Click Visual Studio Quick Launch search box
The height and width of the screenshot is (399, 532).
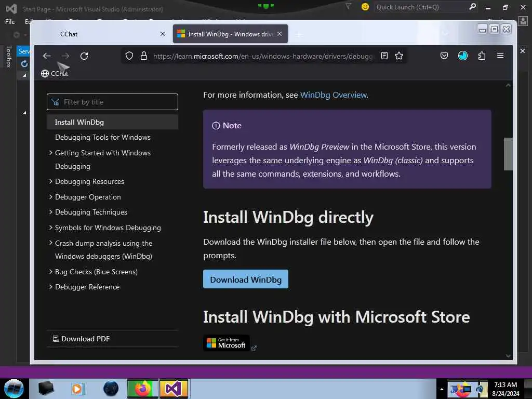421,7
